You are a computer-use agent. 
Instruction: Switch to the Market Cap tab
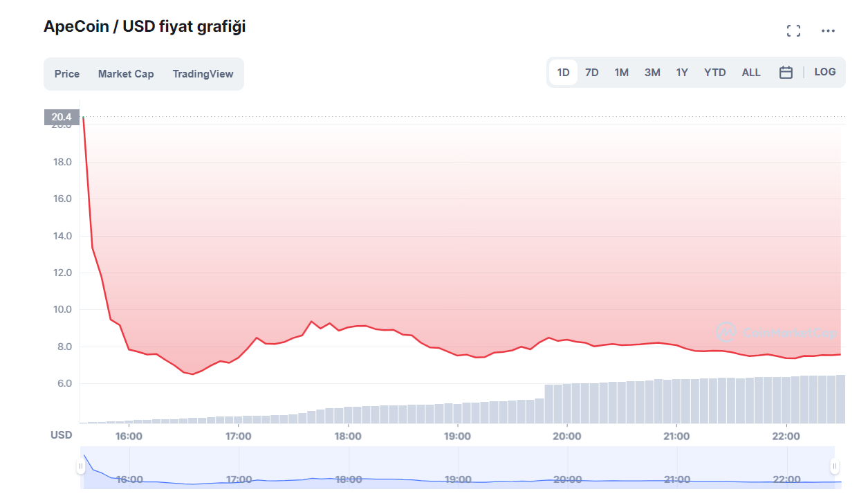(x=126, y=74)
